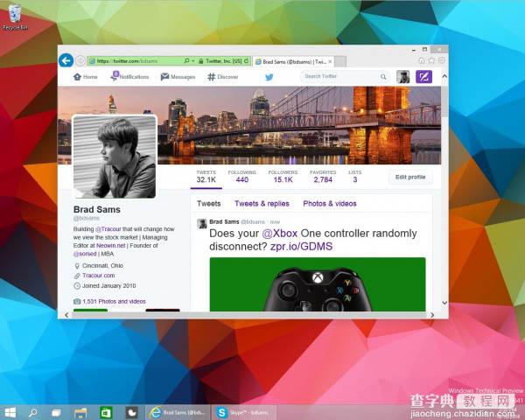525x420 pixels.
Task: Switch to Internet Explorer taskbar item
Action: click(178, 413)
